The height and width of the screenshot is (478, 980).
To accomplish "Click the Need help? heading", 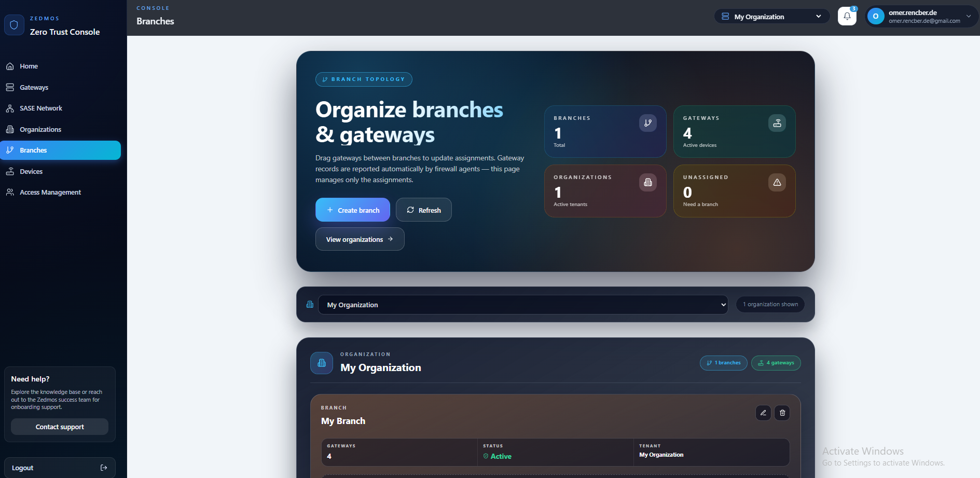I will (x=30, y=379).
